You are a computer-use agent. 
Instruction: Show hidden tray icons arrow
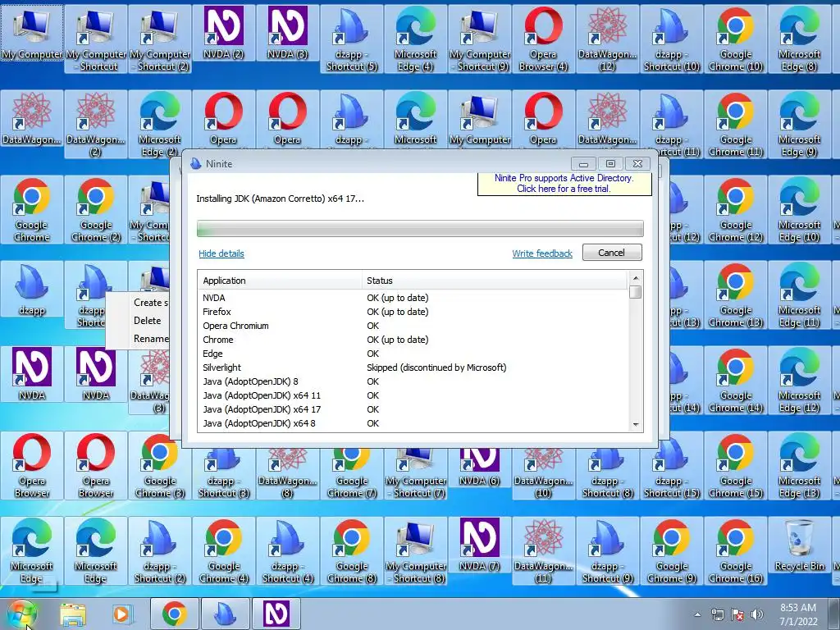click(697, 614)
